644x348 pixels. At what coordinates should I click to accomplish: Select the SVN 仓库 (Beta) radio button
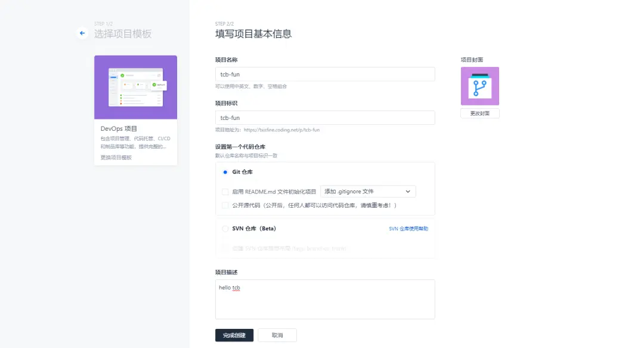pyautogui.click(x=225, y=229)
